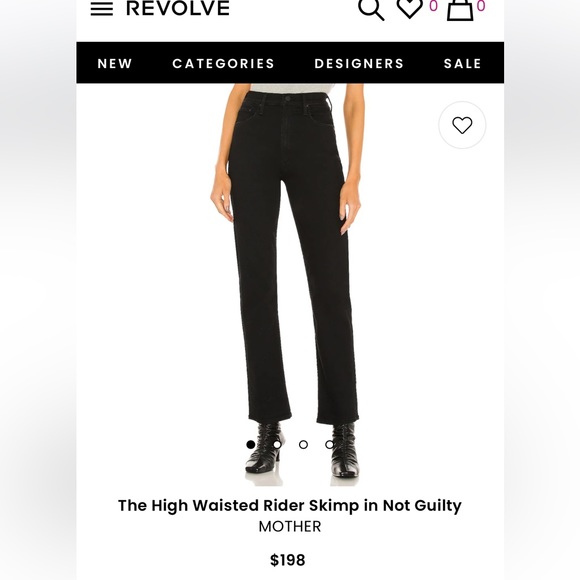Screen dimensions: 580x580
Task: Open the shopping bag icon
Action: [x=460, y=10]
